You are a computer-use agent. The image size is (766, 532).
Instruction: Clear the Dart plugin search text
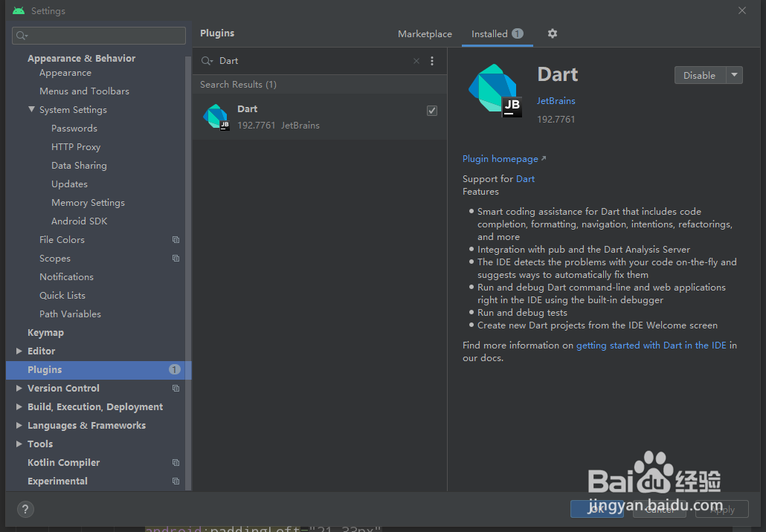(416, 61)
